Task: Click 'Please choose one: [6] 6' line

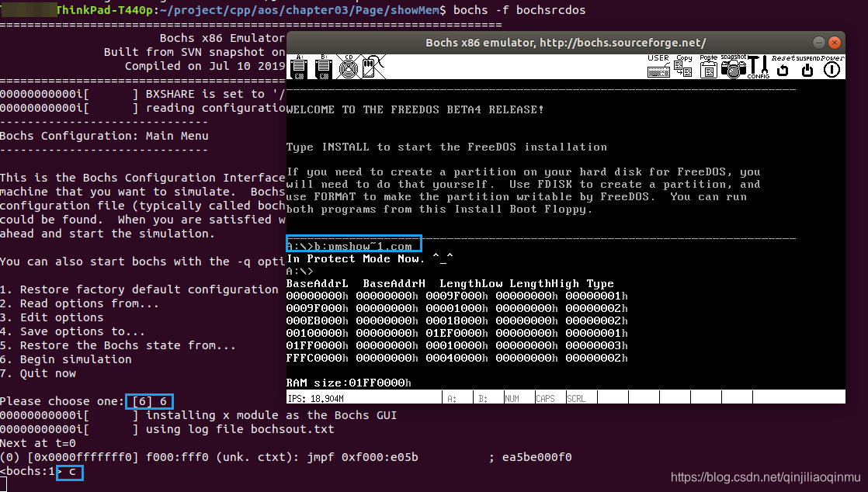Action: [x=84, y=401]
